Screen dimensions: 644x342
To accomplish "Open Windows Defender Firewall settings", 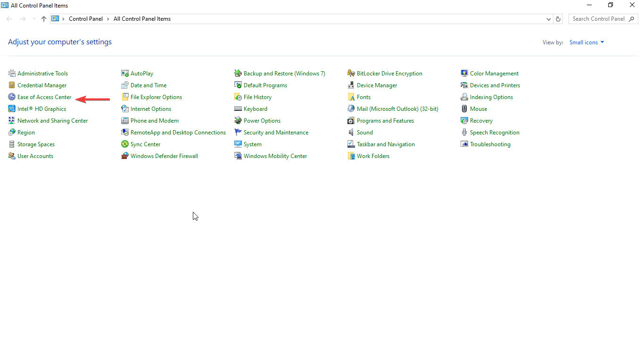I will click(x=164, y=156).
